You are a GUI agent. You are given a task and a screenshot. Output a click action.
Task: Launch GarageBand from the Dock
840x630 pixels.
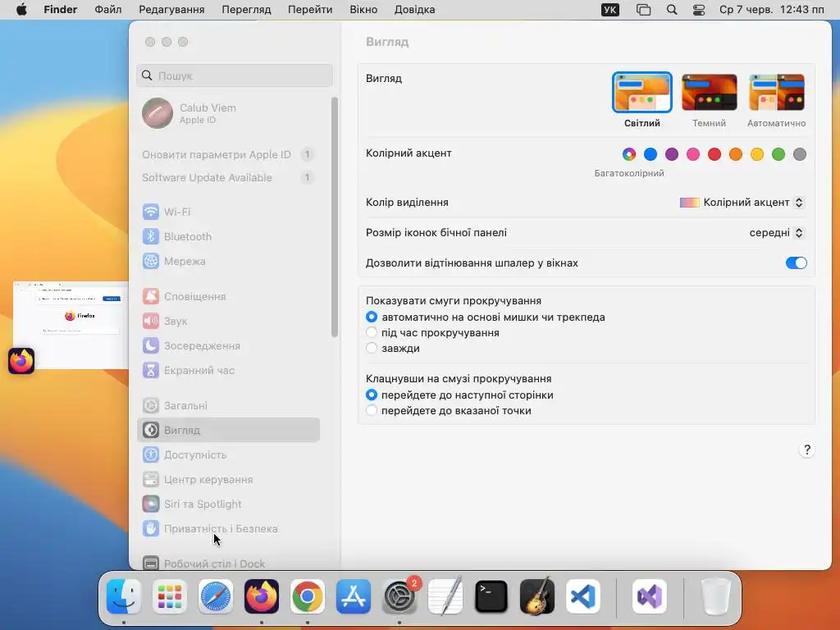[537, 596]
